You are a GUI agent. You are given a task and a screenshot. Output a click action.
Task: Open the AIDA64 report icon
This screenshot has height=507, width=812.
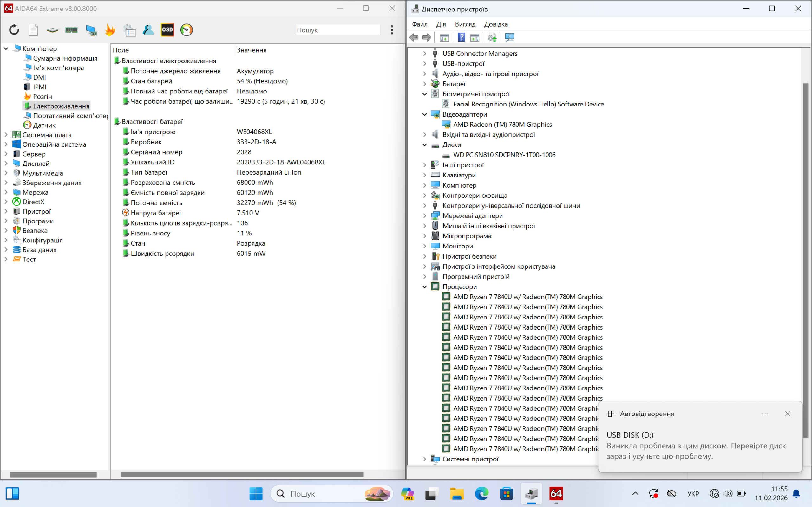point(33,30)
